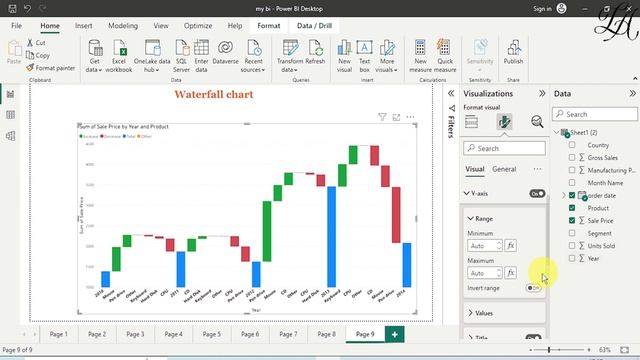Open the filter icon on the visual header
This screenshot has height=360, width=640.
(x=382, y=117)
